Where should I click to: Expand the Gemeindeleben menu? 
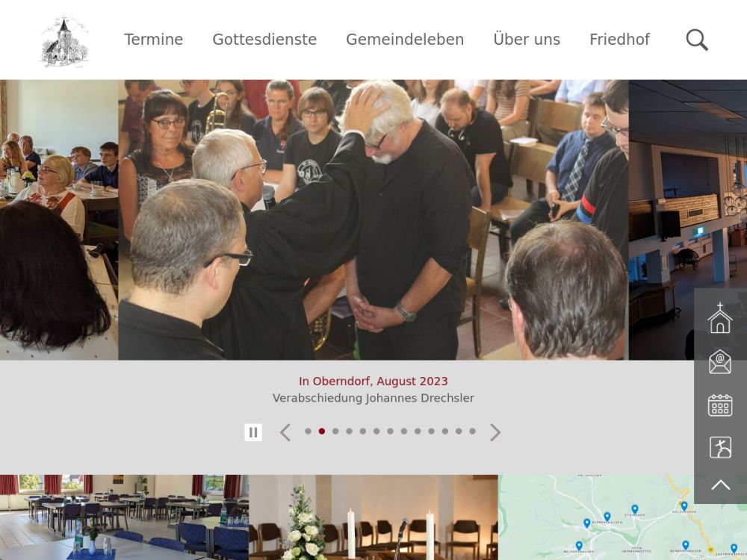pos(405,40)
